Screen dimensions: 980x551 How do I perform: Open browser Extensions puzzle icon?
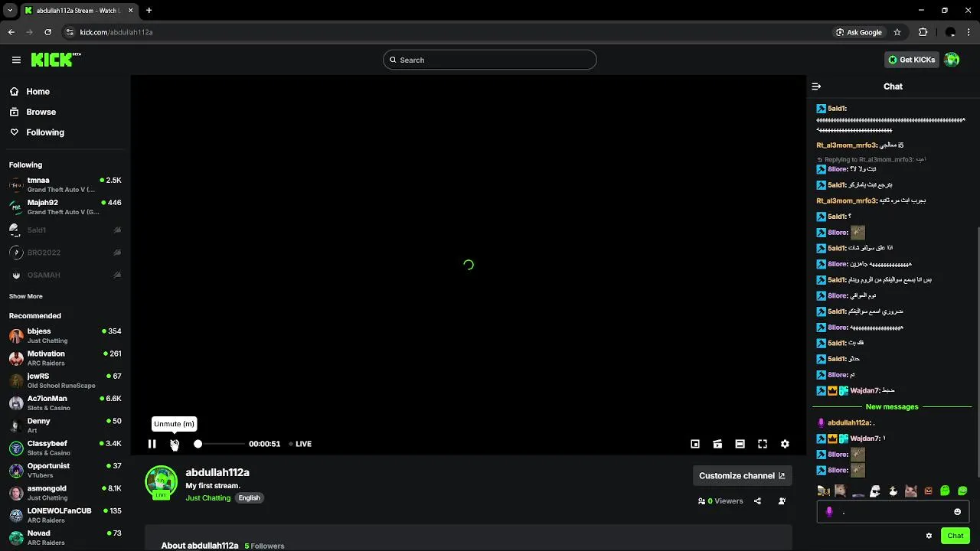coord(923,32)
